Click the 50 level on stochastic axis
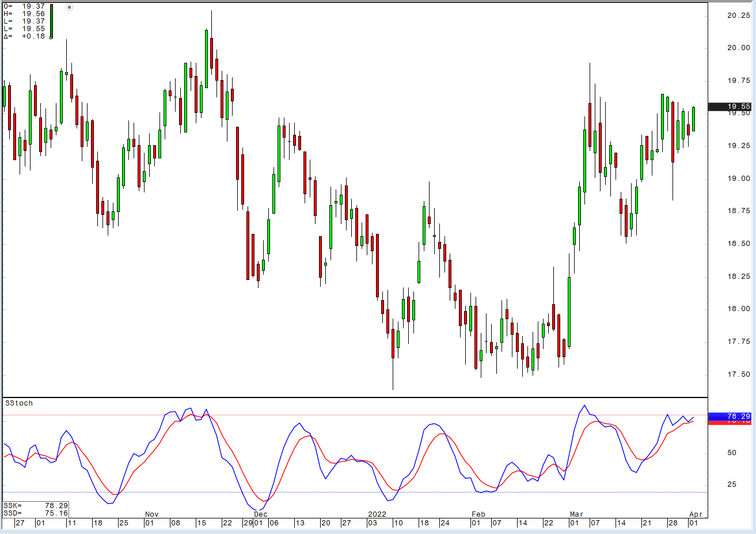Viewport: 756px width, 534px height. 732,453
